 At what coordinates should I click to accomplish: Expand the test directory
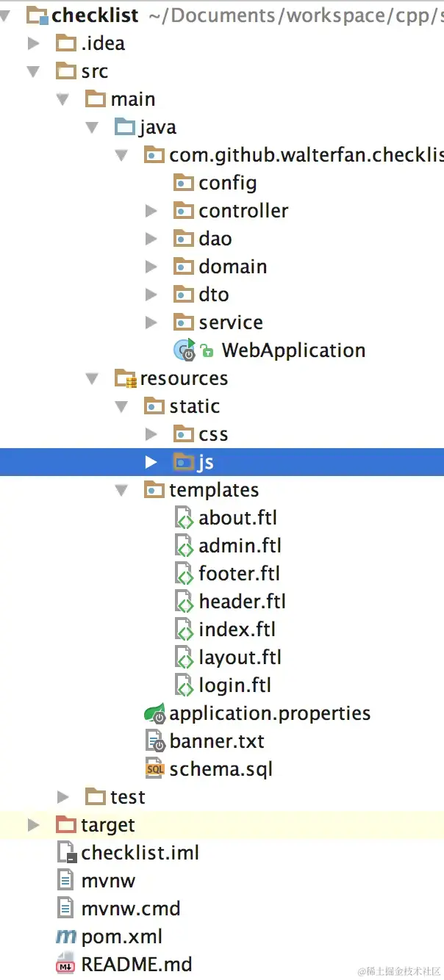(62, 796)
